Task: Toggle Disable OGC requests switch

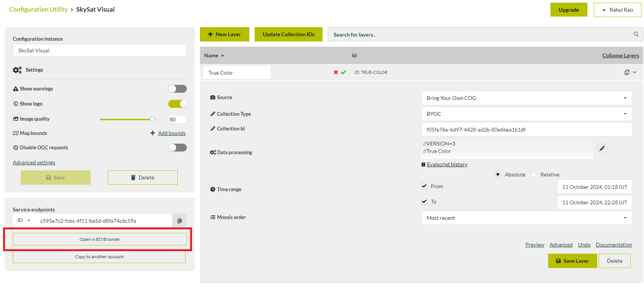Action: (178, 147)
